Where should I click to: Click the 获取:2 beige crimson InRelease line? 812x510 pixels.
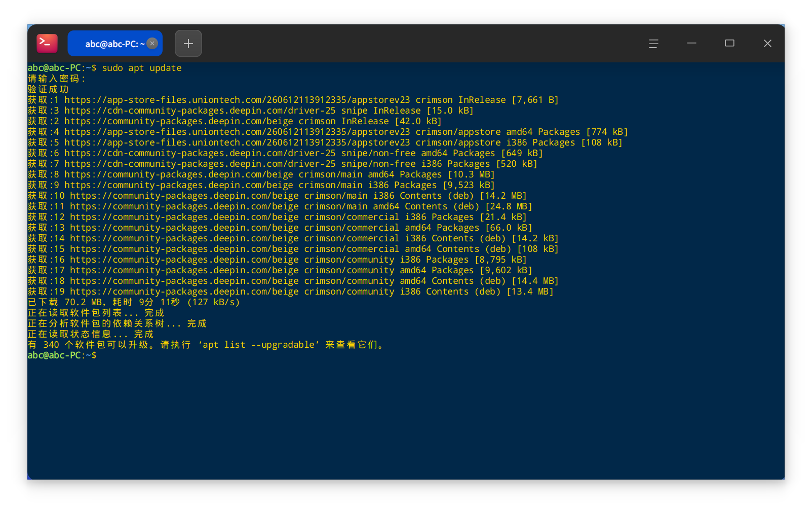click(x=235, y=121)
